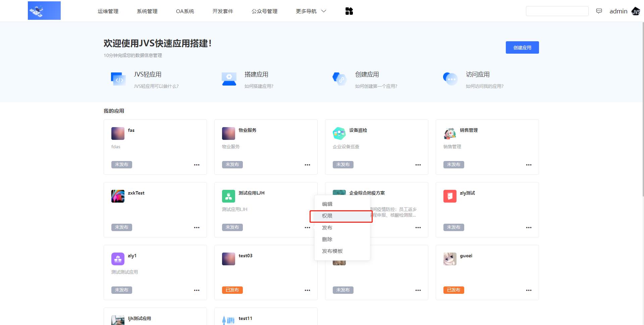Open the 运维管理 navigation item
644x325 pixels.
click(x=108, y=11)
